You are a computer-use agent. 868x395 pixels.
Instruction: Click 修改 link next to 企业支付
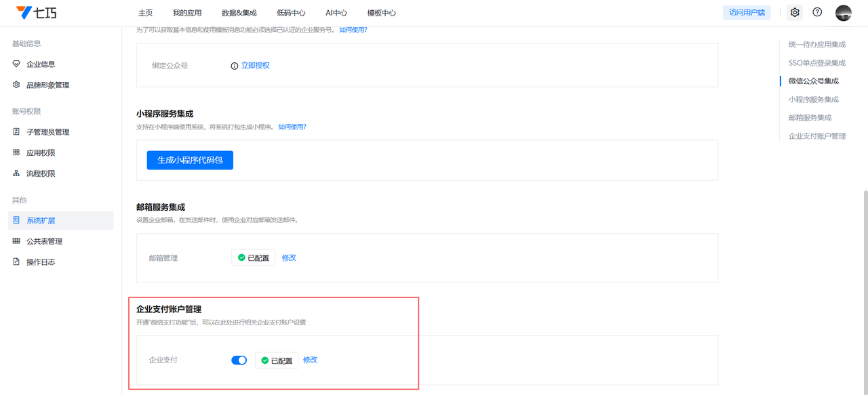pos(310,360)
